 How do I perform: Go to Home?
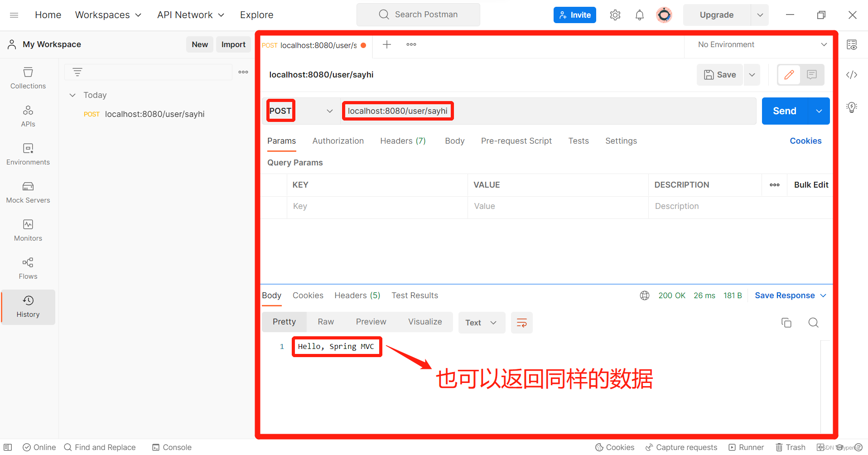coord(48,15)
